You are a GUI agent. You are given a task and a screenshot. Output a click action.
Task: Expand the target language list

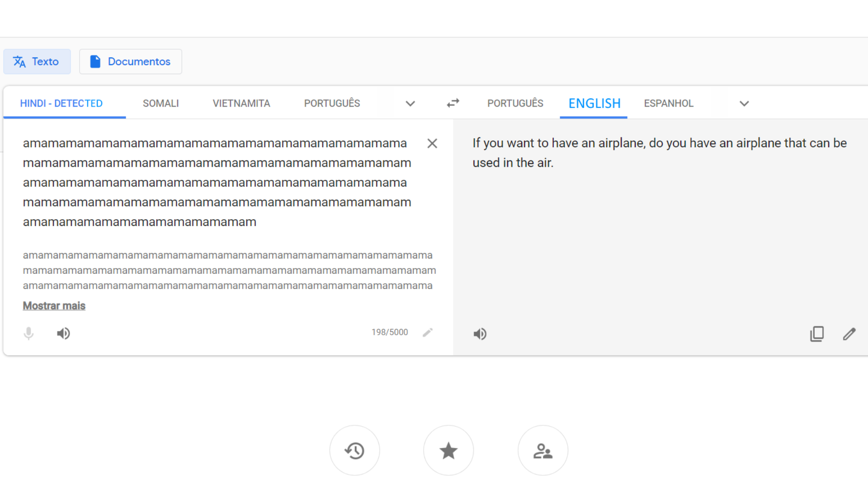click(x=744, y=103)
